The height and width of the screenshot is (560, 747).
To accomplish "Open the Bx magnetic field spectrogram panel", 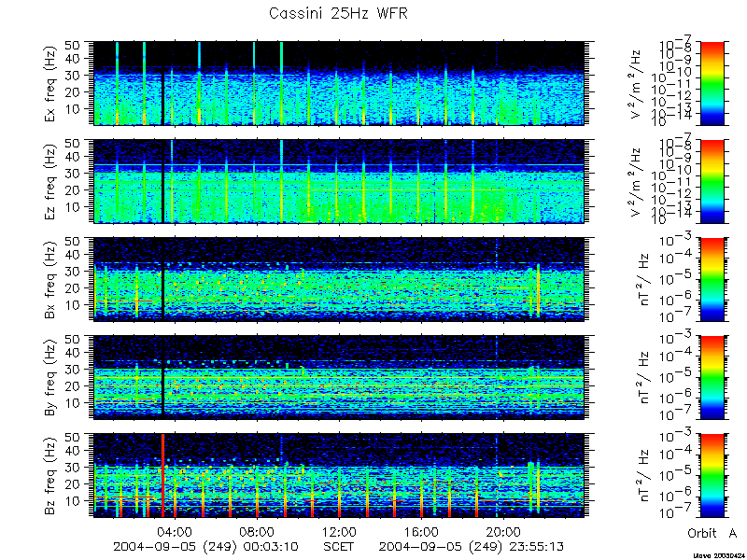I will click(339, 279).
